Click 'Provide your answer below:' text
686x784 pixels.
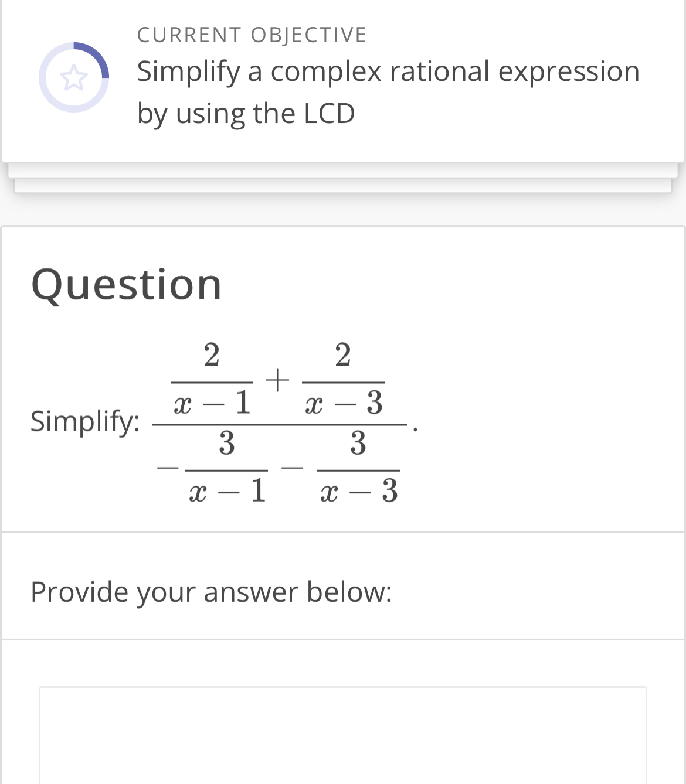click(212, 592)
